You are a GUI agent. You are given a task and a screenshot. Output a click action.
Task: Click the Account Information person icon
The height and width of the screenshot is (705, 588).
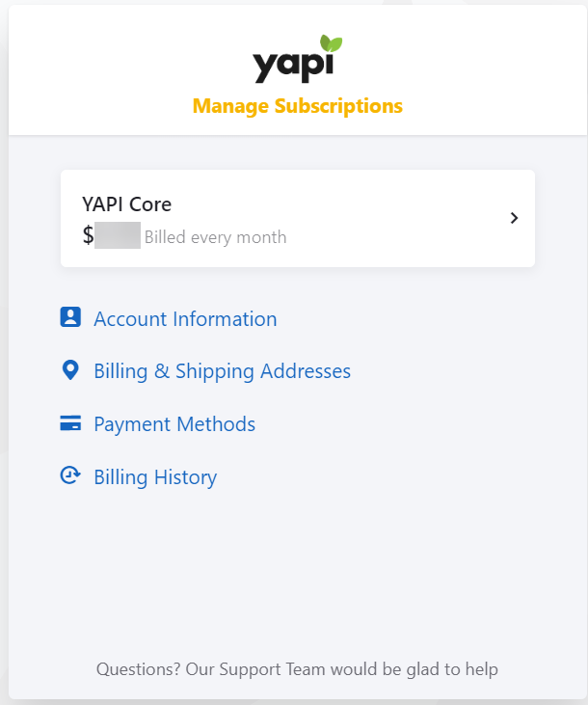tap(69, 318)
